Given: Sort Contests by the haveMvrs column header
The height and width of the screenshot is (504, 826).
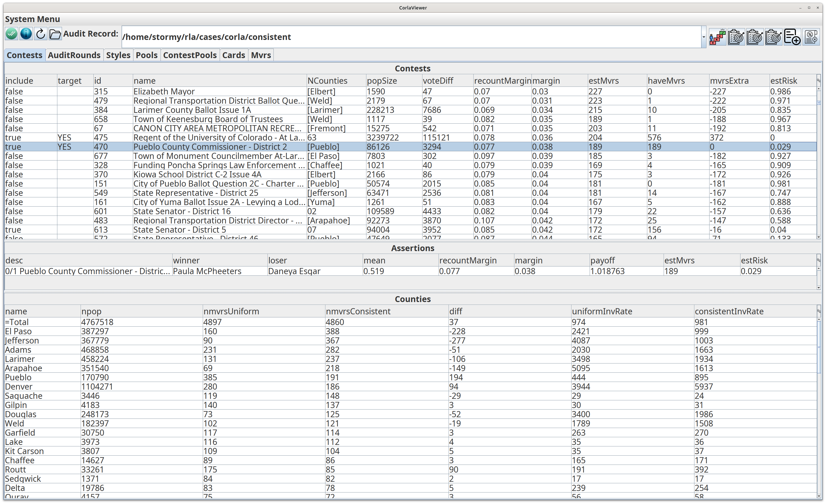Looking at the screenshot, I should pos(678,81).
